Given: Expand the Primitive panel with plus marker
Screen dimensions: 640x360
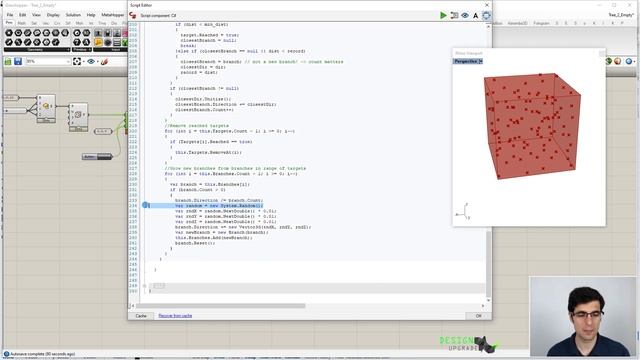Looking at the screenshot, I should (89, 49).
